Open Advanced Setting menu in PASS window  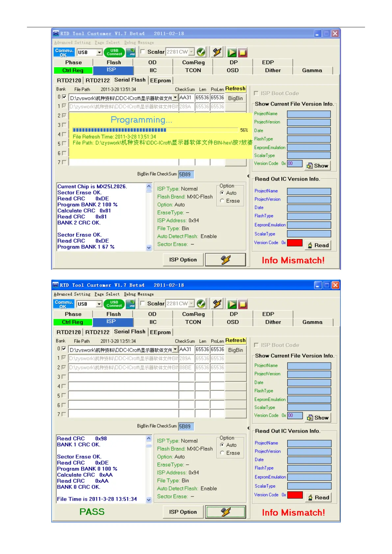click(72, 294)
